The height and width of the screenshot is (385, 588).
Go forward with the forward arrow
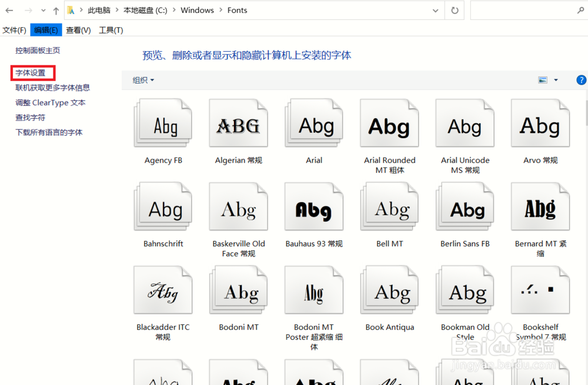pyautogui.click(x=28, y=11)
